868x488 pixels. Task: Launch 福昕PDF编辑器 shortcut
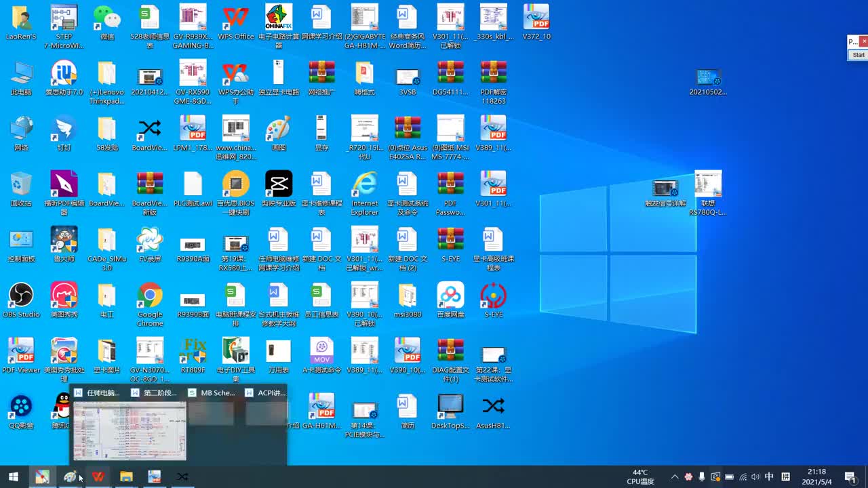tap(64, 194)
